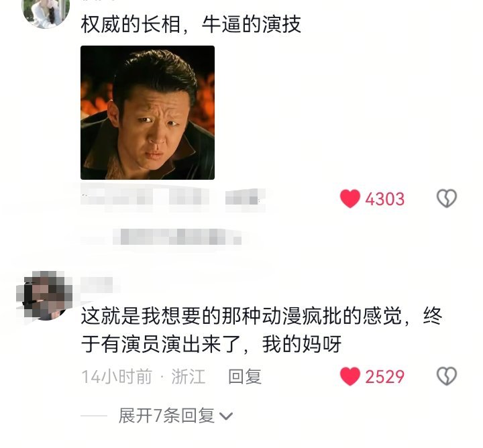Dislike the 权威的长相 comment via broken heart

[x=446, y=199]
